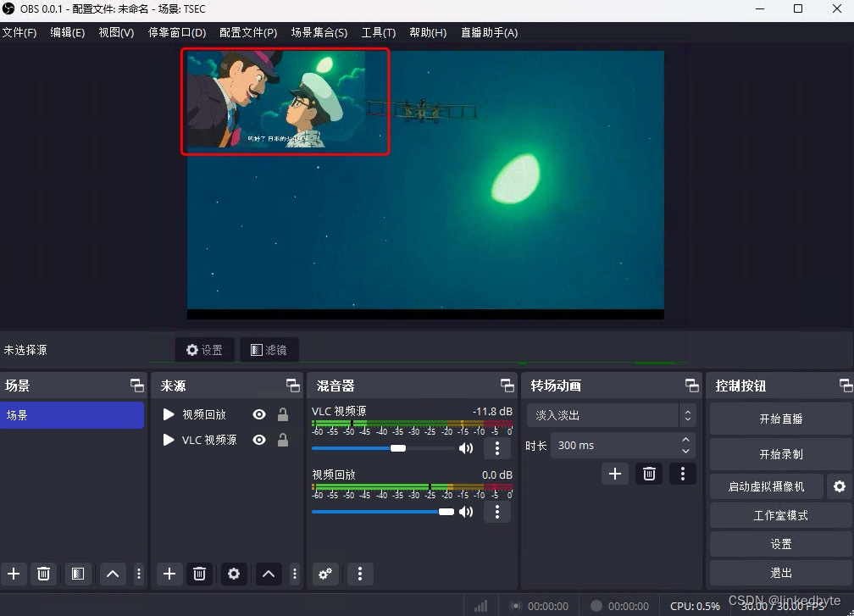Open source 设置 button under preview
854x616 pixels.
tap(205, 350)
